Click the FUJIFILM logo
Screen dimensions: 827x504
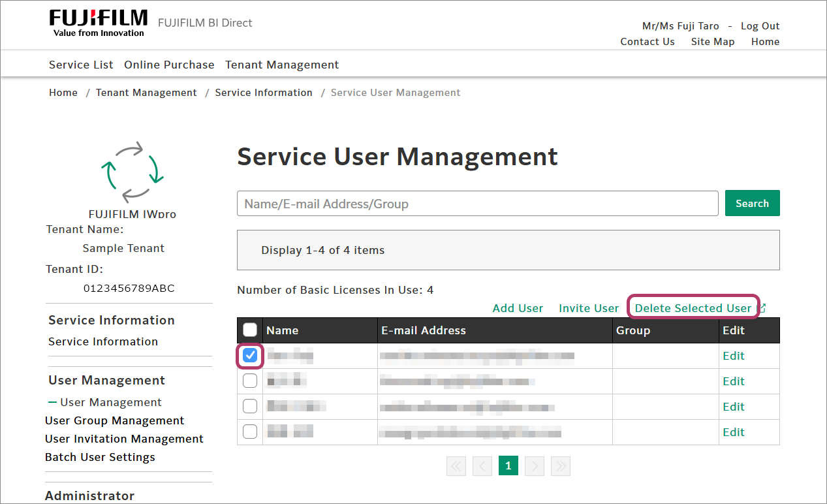pyautogui.click(x=98, y=23)
